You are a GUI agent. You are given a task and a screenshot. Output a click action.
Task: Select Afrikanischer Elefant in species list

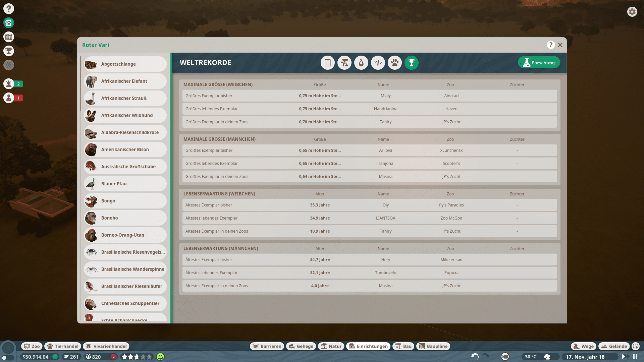point(125,81)
